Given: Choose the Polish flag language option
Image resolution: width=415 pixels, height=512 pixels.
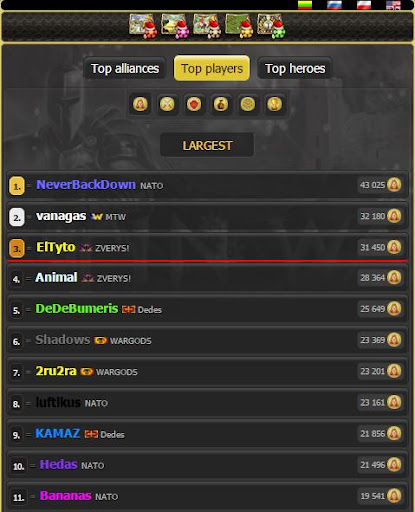Looking at the screenshot, I should click(x=364, y=5).
